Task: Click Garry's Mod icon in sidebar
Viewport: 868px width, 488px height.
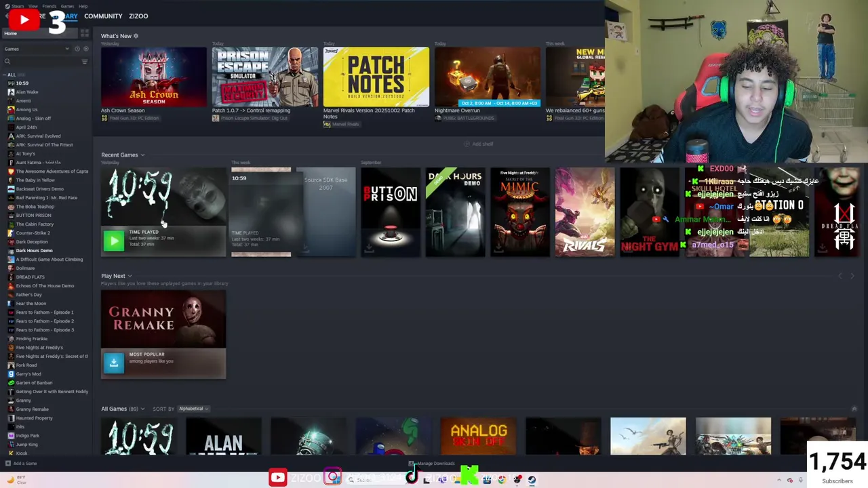Action: (11, 374)
